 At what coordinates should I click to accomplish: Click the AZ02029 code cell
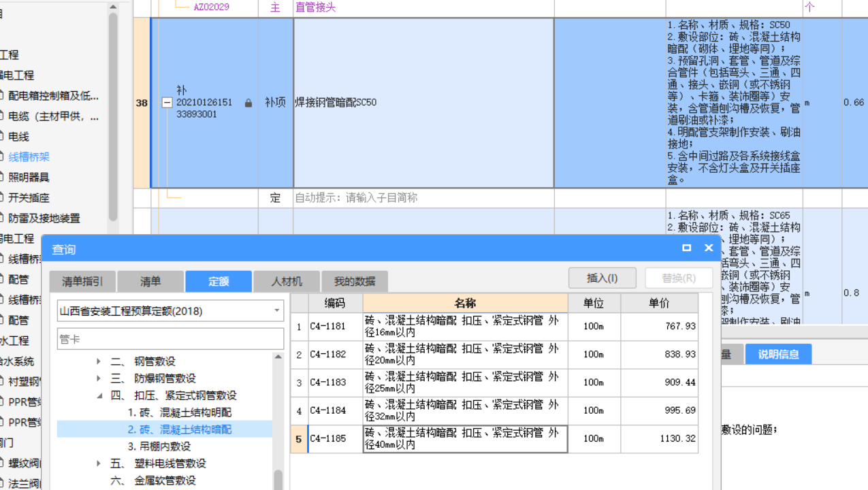pos(211,7)
